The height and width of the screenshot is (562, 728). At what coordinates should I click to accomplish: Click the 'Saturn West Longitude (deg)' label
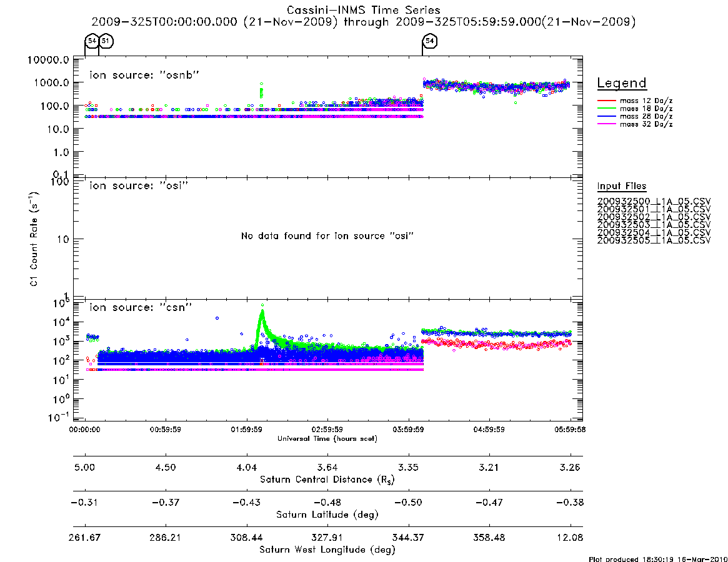point(327,550)
